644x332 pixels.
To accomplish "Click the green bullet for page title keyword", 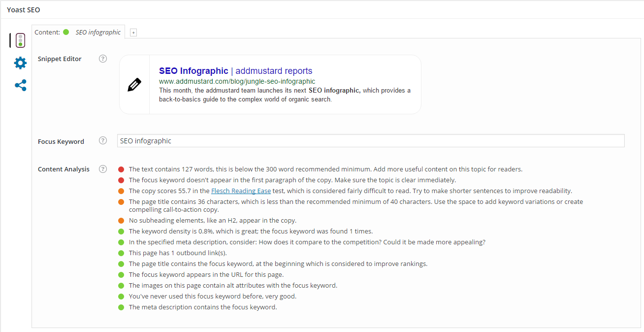I will tap(121, 264).
